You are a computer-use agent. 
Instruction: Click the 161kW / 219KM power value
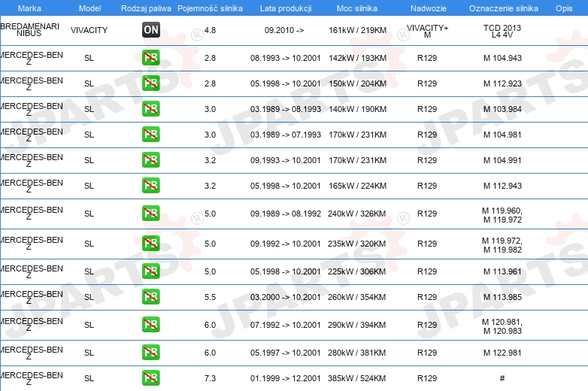tap(357, 30)
